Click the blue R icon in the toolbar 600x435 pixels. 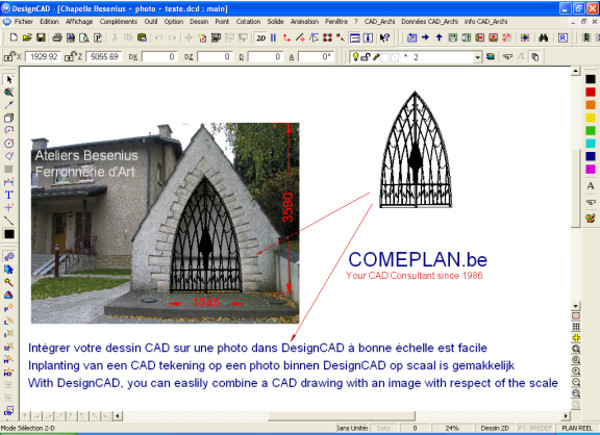562,37
